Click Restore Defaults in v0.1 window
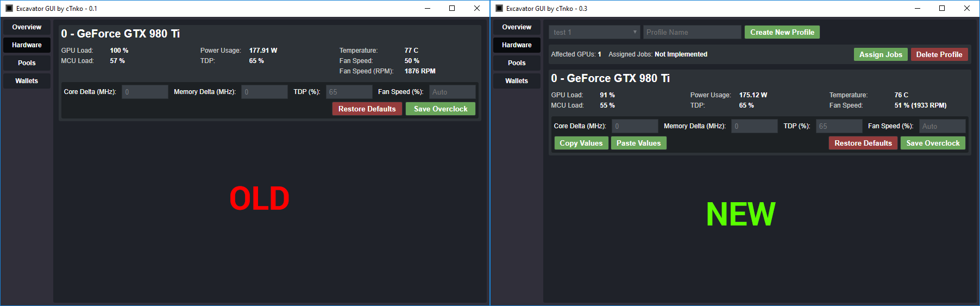Image resolution: width=980 pixels, height=306 pixels. pyautogui.click(x=367, y=109)
